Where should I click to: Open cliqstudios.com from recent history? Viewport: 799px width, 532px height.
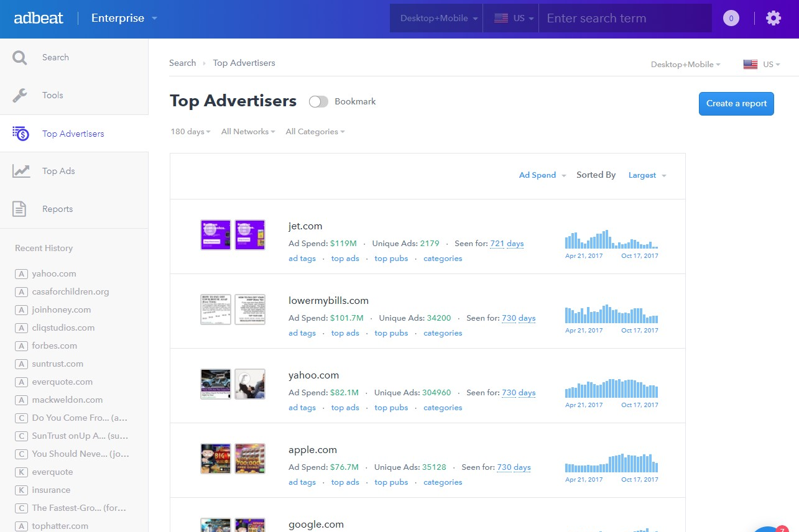[x=63, y=328]
